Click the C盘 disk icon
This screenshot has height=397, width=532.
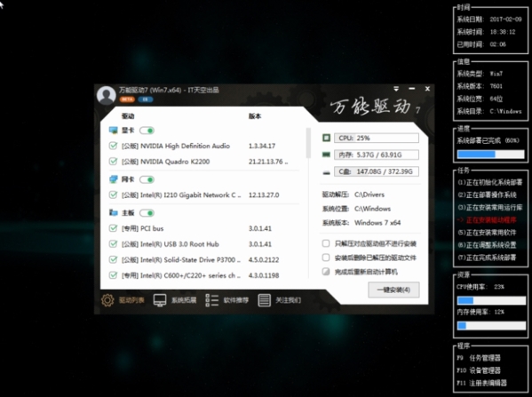click(x=326, y=172)
